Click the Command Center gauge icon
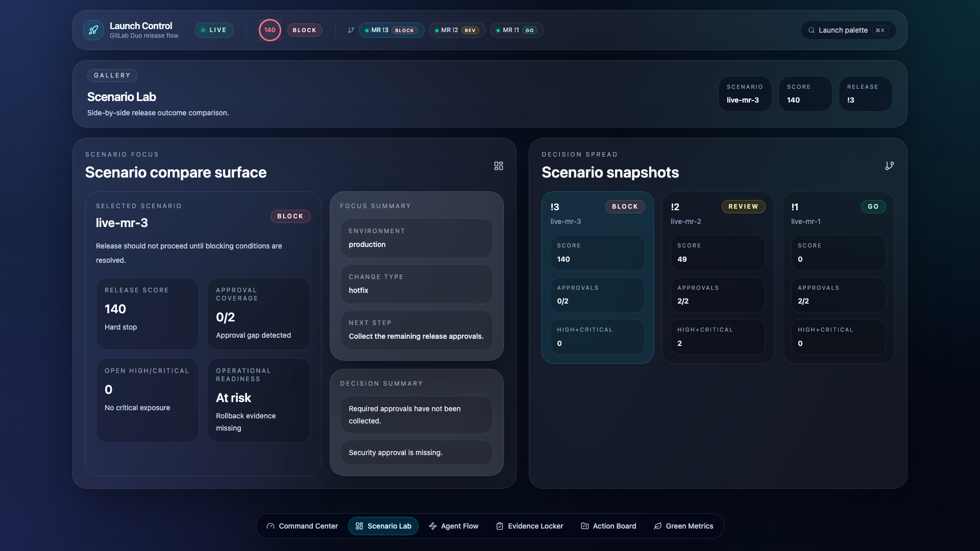980x551 pixels. tap(271, 526)
